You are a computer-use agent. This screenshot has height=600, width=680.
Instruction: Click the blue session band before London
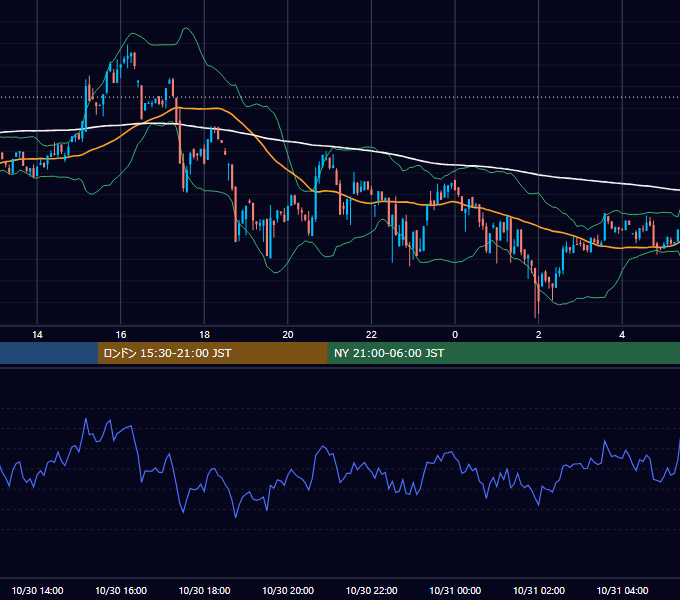click(x=49, y=353)
